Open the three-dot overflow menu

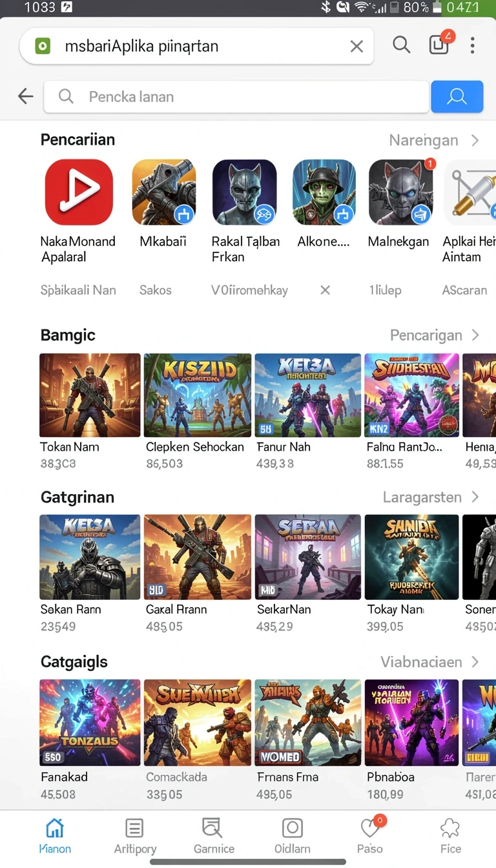click(x=473, y=45)
